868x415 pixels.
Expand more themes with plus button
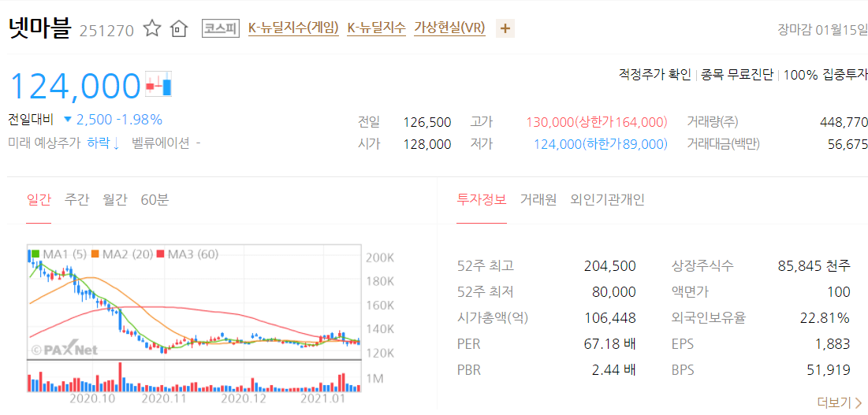point(505,28)
